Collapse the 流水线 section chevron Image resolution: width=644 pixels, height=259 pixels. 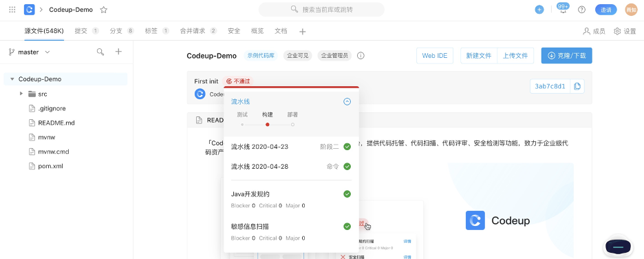point(347,101)
